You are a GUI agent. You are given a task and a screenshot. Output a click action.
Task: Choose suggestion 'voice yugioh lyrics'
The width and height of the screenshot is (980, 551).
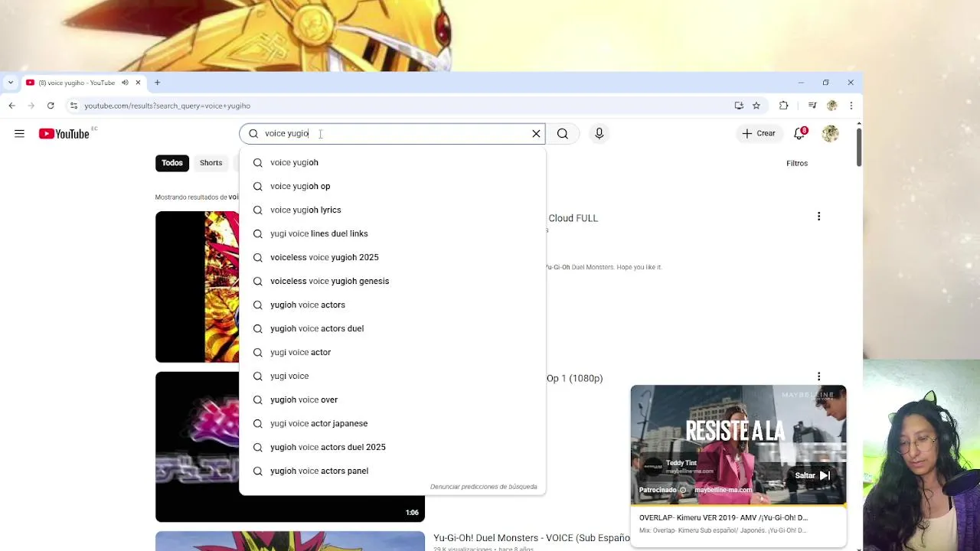(392, 210)
